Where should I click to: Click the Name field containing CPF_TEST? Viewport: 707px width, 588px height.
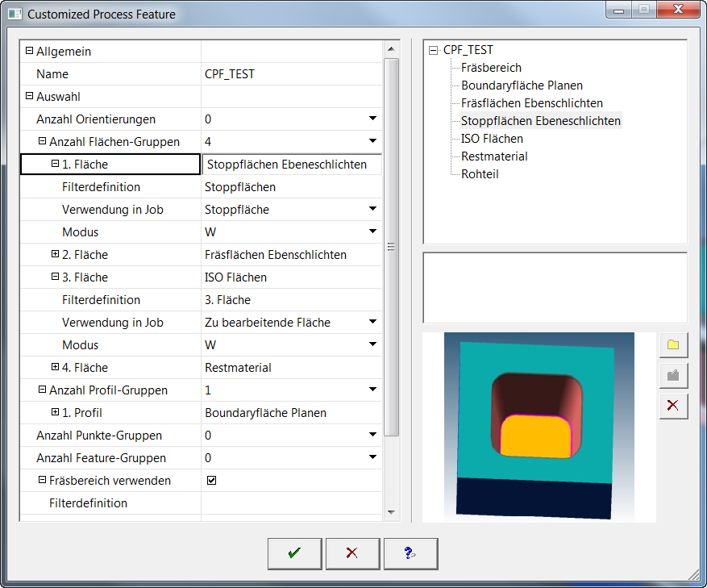290,74
